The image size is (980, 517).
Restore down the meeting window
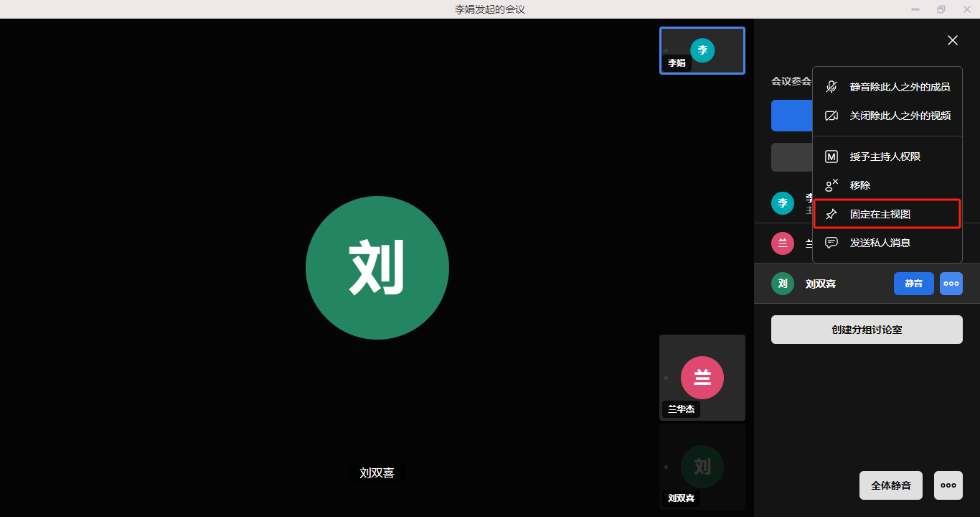[941, 9]
